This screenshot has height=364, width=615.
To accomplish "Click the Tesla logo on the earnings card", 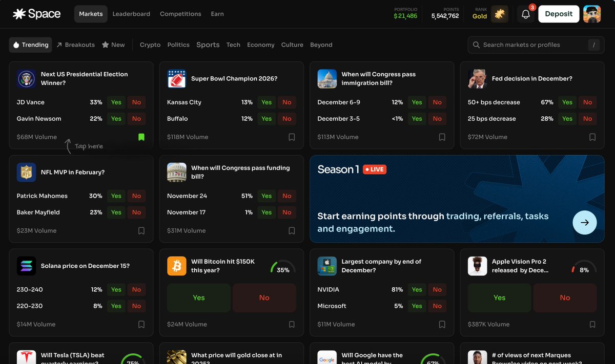I will [x=26, y=356].
